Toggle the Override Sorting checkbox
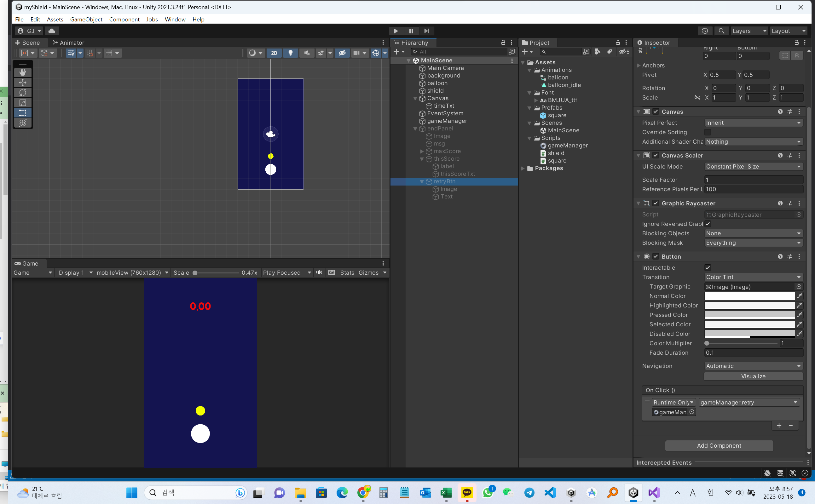The height and width of the screenshot is (504, 815). coord(708,132)
